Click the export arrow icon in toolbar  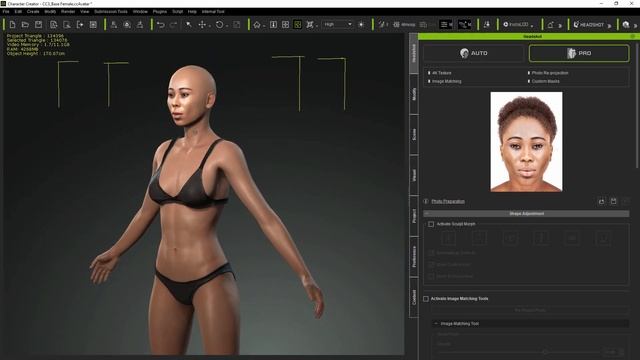80,25
